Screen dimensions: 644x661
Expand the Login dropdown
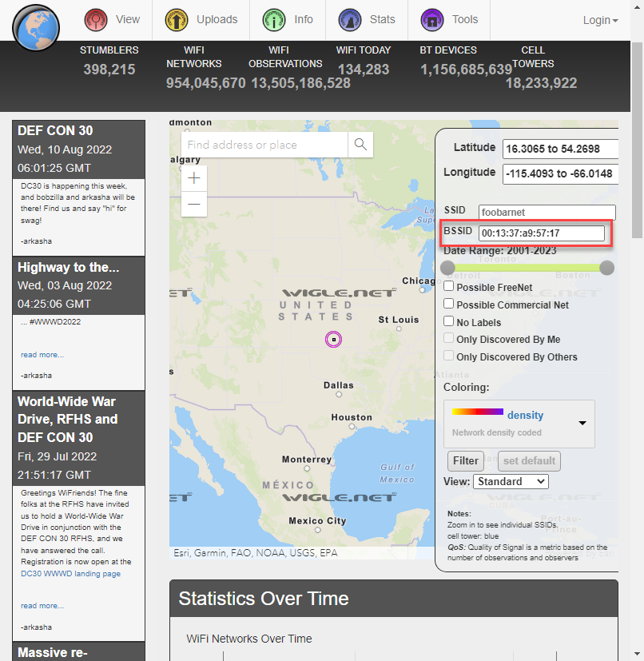[600, 20]
